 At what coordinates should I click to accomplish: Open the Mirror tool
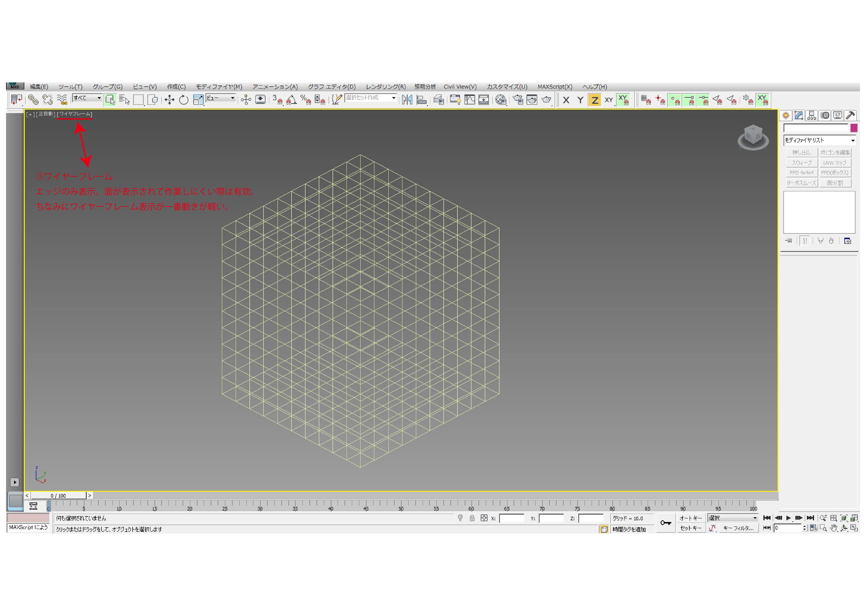(x=407, y=100)
